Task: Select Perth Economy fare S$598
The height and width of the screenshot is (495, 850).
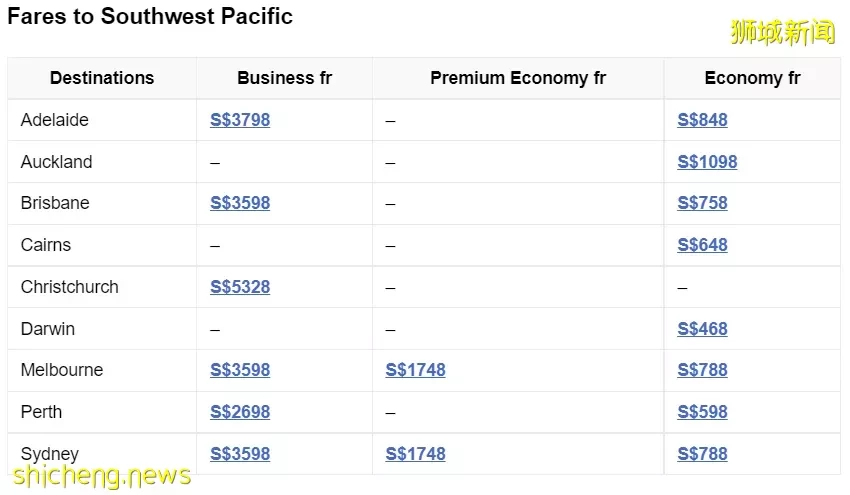Action: (702, 412)
